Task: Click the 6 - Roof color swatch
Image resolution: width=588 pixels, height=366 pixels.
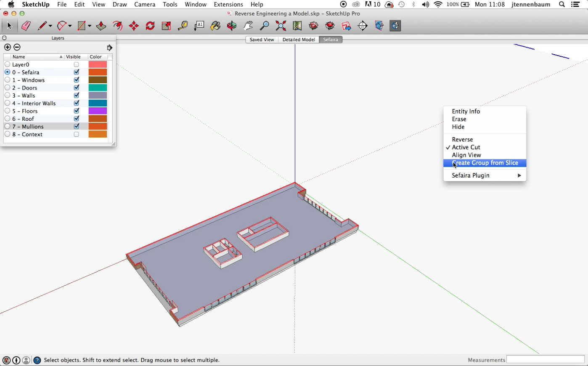Action: pyautogui.click(x=98, y=119)
